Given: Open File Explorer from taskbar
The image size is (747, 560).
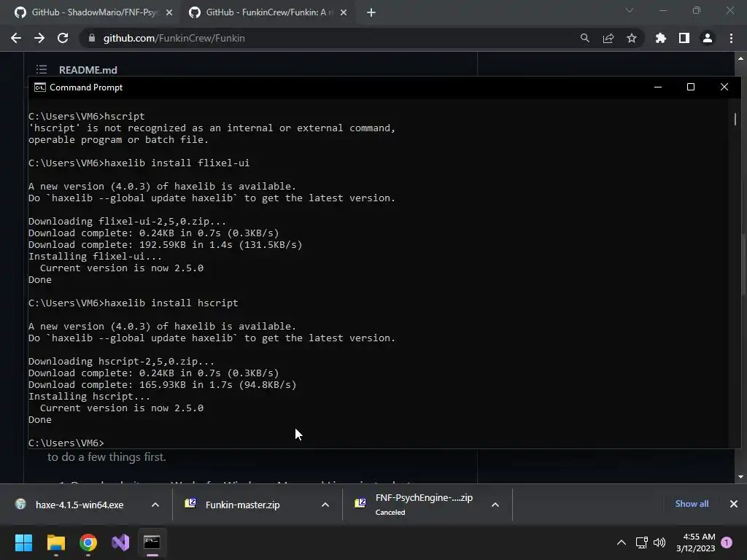Looking at the screenshot, I should [x=55, y=542].
